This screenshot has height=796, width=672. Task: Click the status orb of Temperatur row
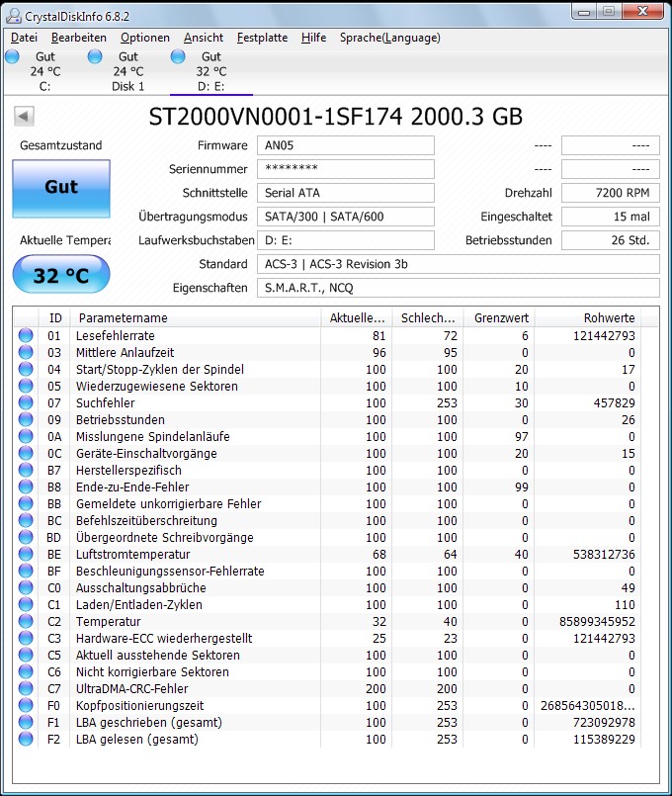click(x=26, y=621)
